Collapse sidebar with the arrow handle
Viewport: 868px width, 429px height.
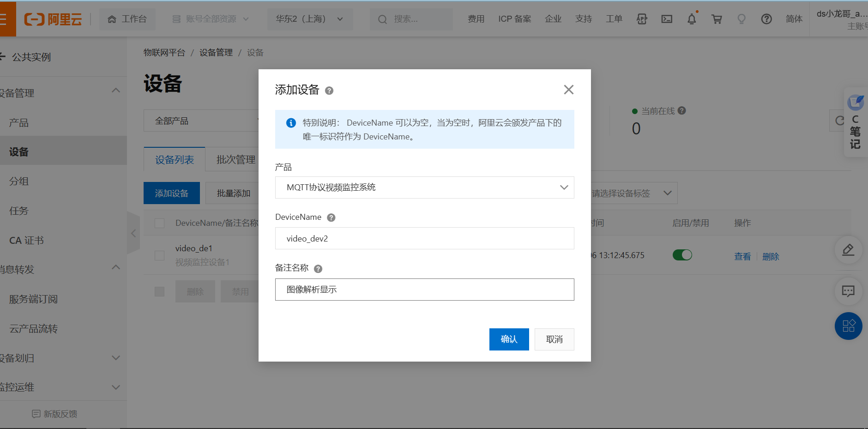tap(133, 233)
